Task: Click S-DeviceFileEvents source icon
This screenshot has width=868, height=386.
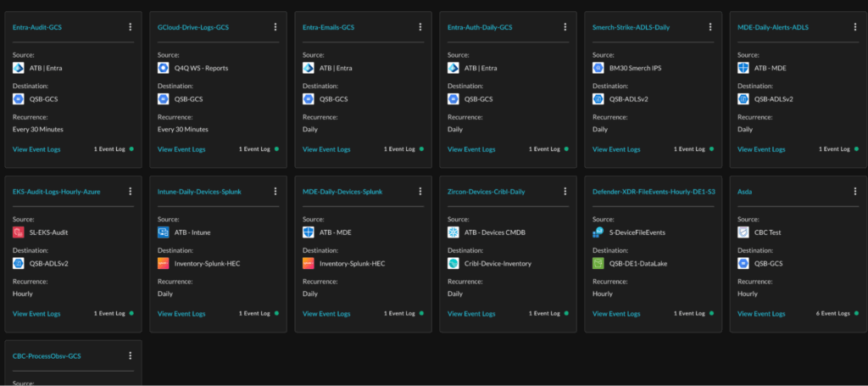Action: point(598,232)
